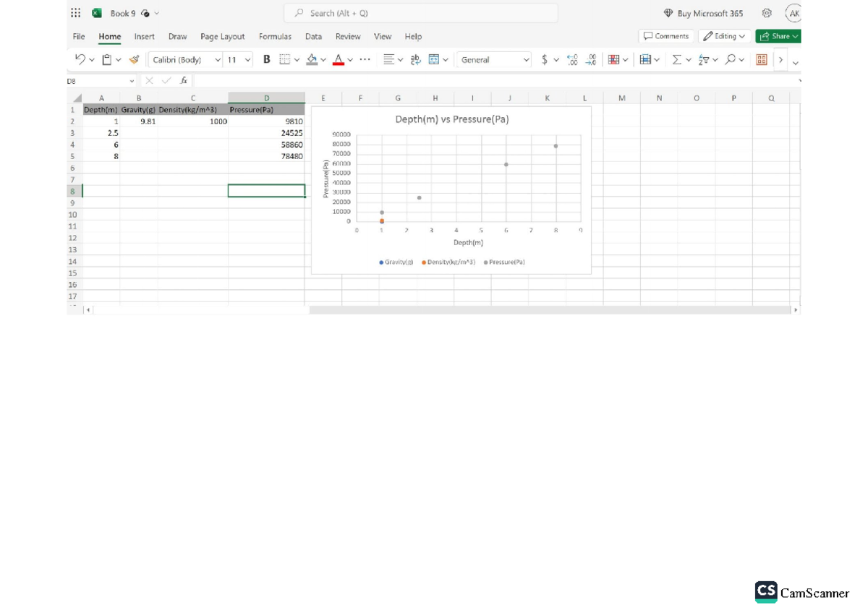The width and height of the screenshot is (868, 613).
Task: Open the Insert menu tab
Action: [x=145, y=36]
